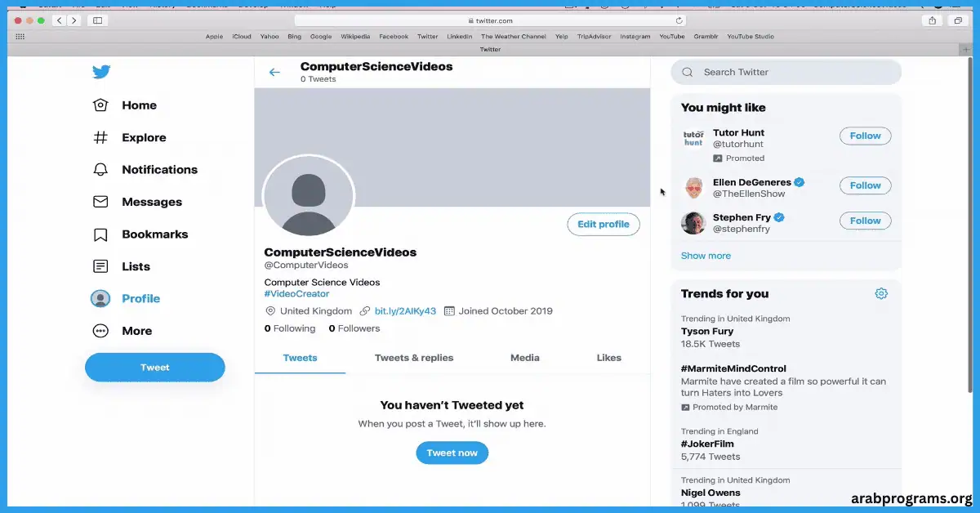Screen dimensions: 980x513
Task: Click the Joined October 2019 text
Action: (x=506, y=311)
